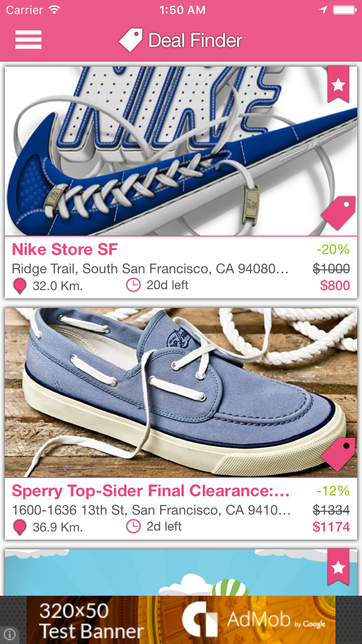Tap the Deal Finder tag logo
Viewport: 362px width, 644px height.
point(131,40)
